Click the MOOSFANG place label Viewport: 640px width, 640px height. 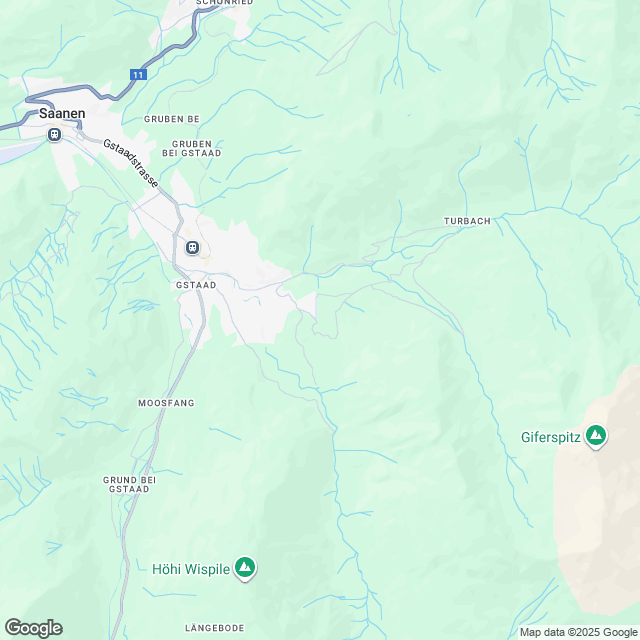click(166, 403)
